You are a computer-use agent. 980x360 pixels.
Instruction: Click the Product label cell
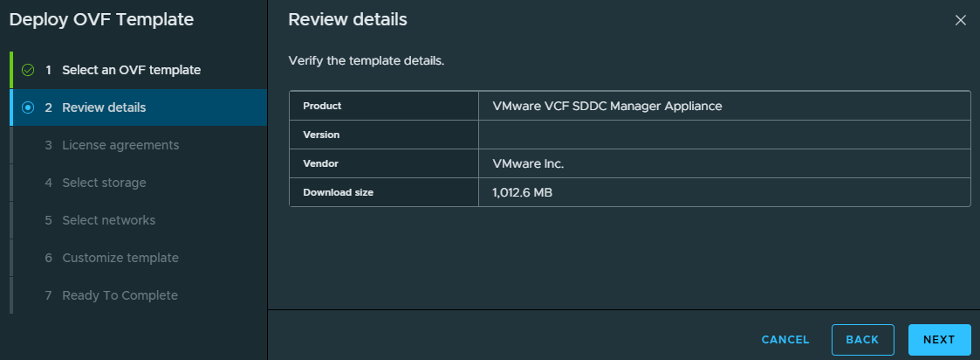click(384, 106)
